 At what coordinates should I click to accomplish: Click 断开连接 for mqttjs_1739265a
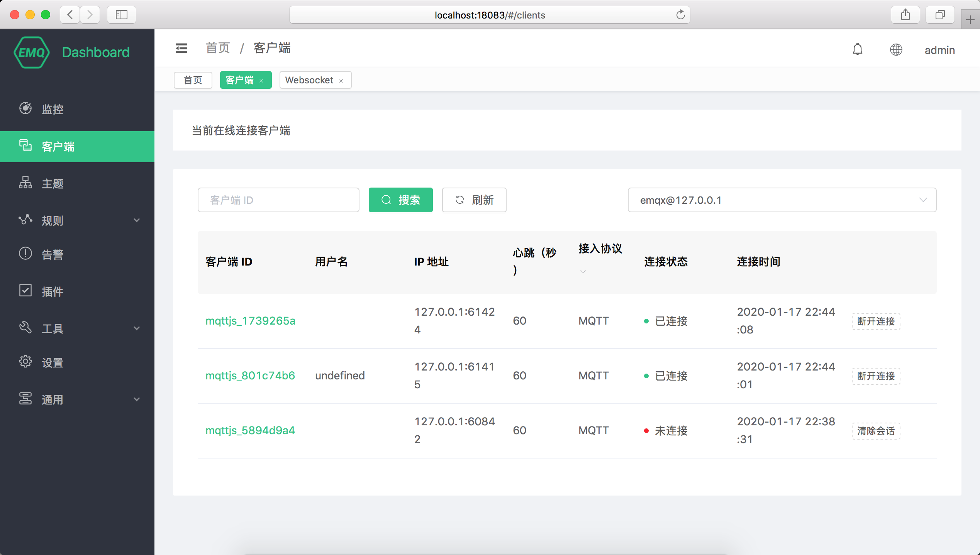[x=877, y=321]
